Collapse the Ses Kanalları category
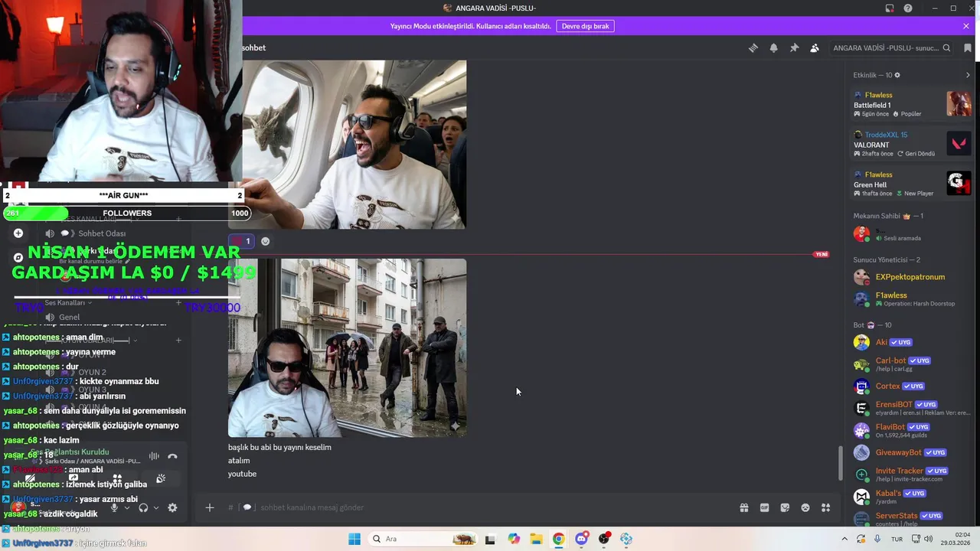The height and width of the screenshot is (551, 980). 68,302
